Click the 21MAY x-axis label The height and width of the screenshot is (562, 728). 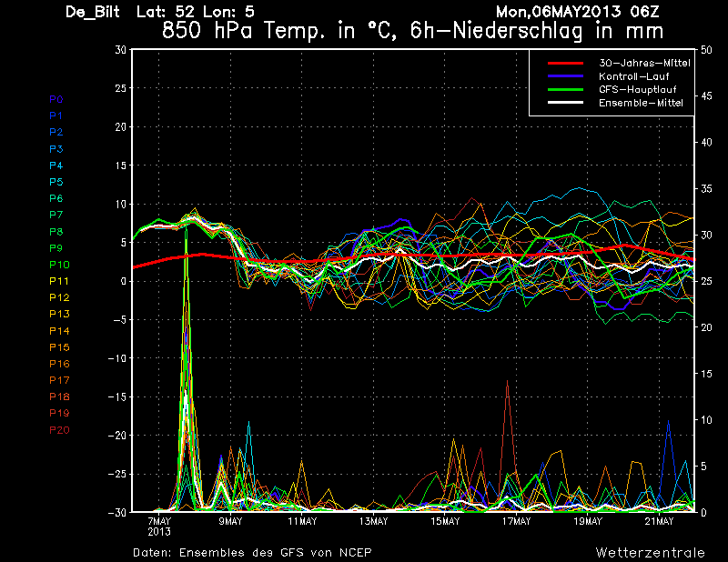[659, 521]
